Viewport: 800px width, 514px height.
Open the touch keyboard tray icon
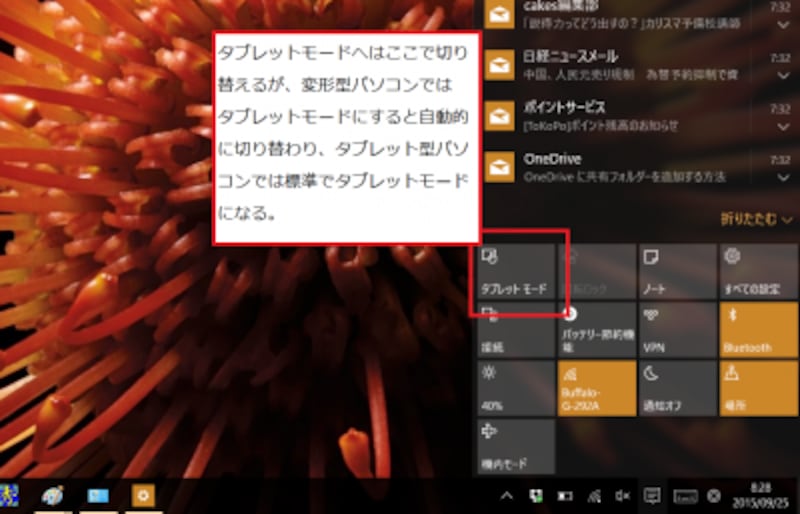coord(685,496)
